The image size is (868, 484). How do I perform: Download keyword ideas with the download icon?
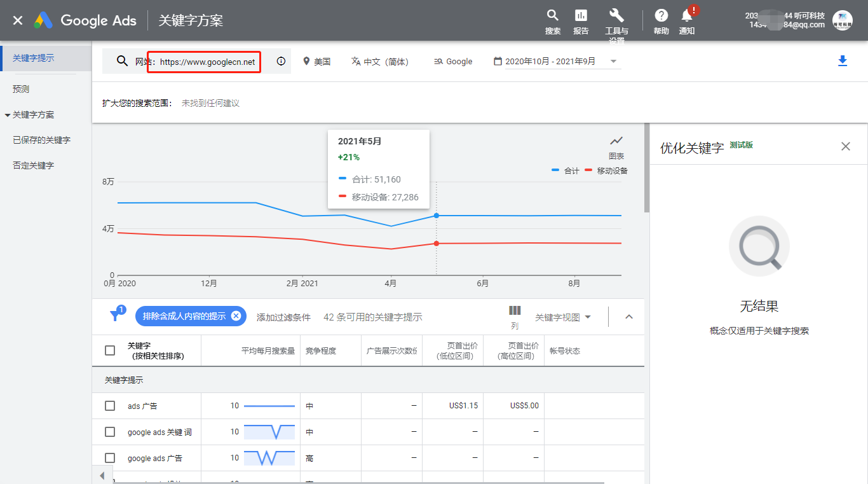(x=843, y=61)
